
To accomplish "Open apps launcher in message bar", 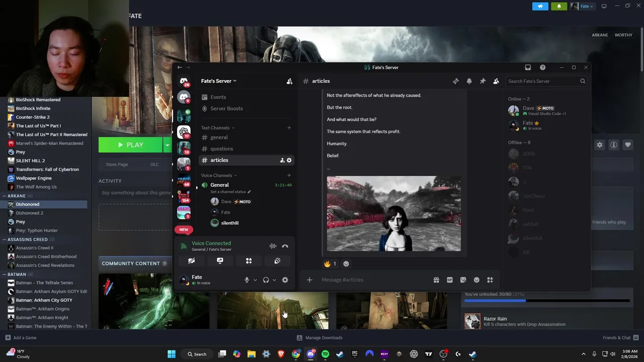I will 490,280.
